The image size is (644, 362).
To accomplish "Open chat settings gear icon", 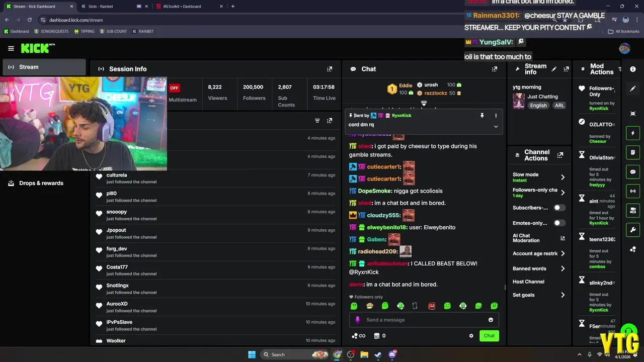I will pos(471,336).
